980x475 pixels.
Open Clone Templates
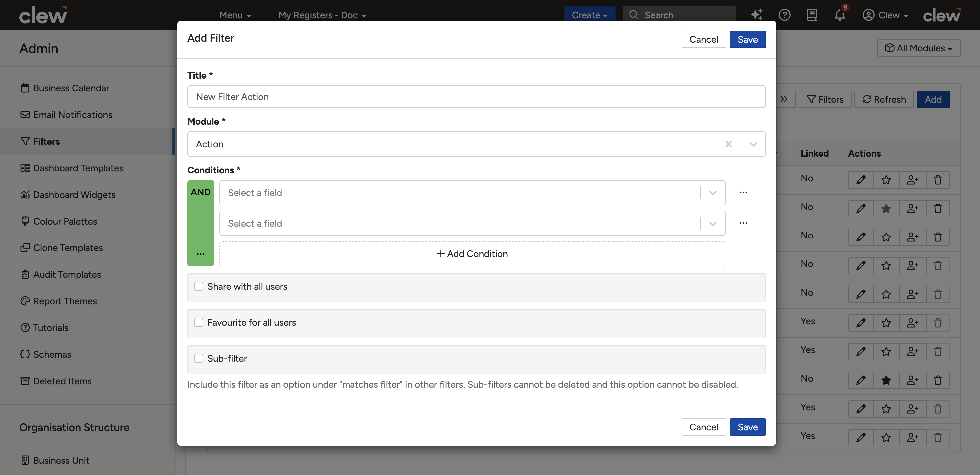61,247
